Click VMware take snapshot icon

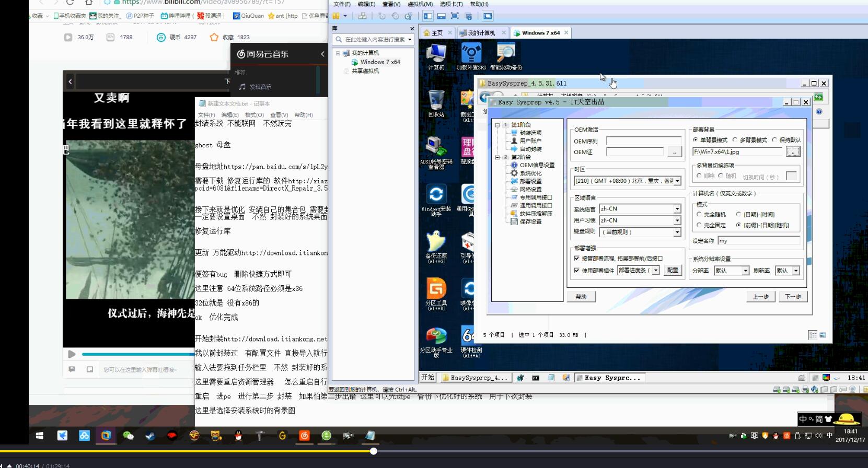pyautogui.click(x=382, y=16)
